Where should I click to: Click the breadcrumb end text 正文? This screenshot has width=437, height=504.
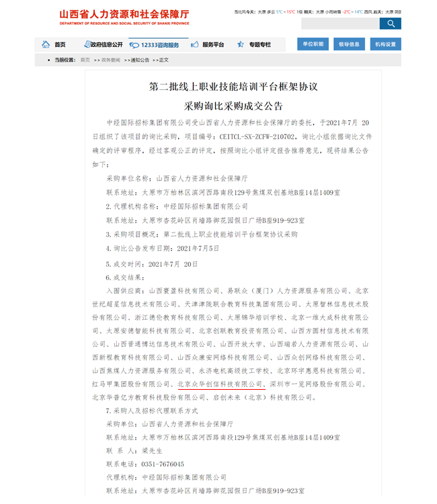click(x=163, y=60)
